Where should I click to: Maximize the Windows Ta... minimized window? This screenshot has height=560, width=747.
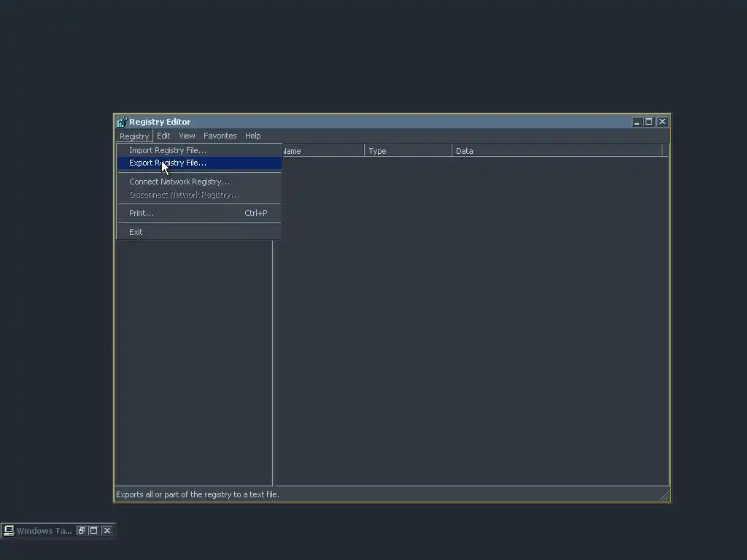(x=93, y=531)
